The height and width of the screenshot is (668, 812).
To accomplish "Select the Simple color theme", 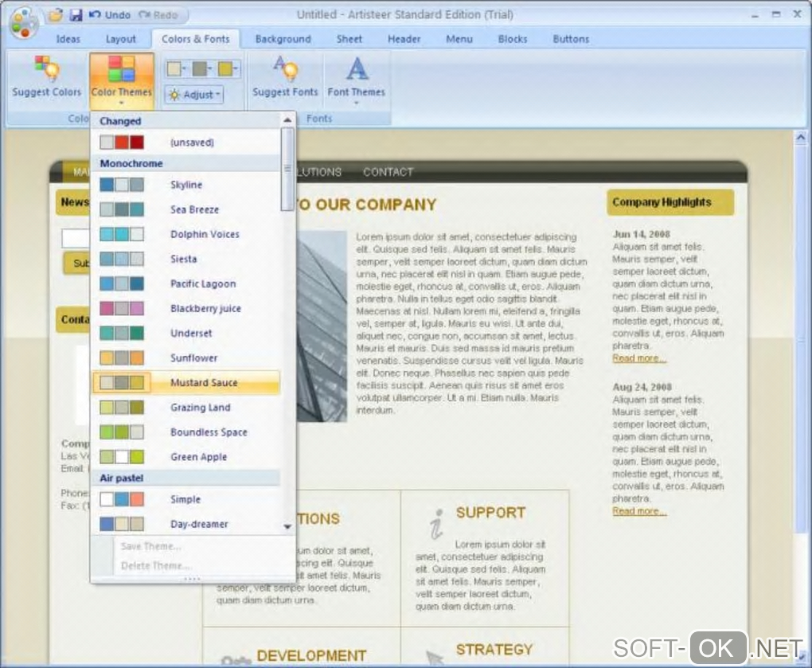I will click(x=186, y=499).
